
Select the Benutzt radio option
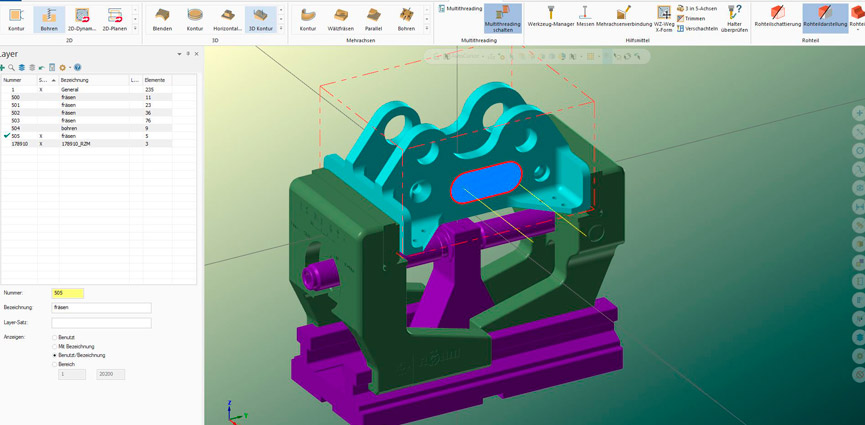pyautogui.click(x=55, y=338)
